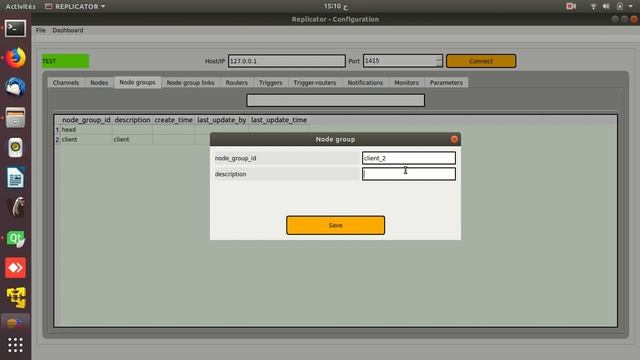
Task: Open the Replicator app icon in dock
Action: pos(16,322)
